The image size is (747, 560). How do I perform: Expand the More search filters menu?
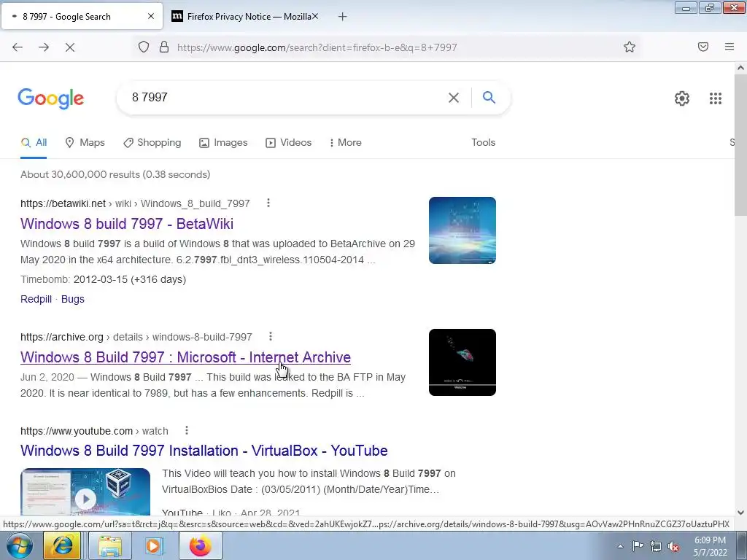(345, 142)
